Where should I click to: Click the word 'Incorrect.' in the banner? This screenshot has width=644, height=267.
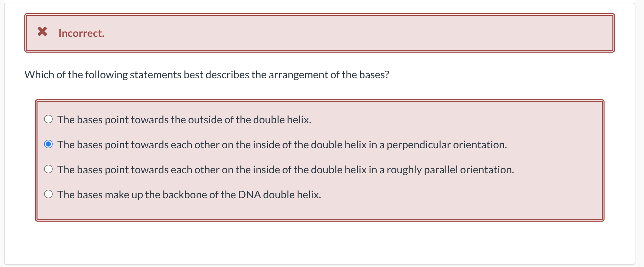pos(81,33)
